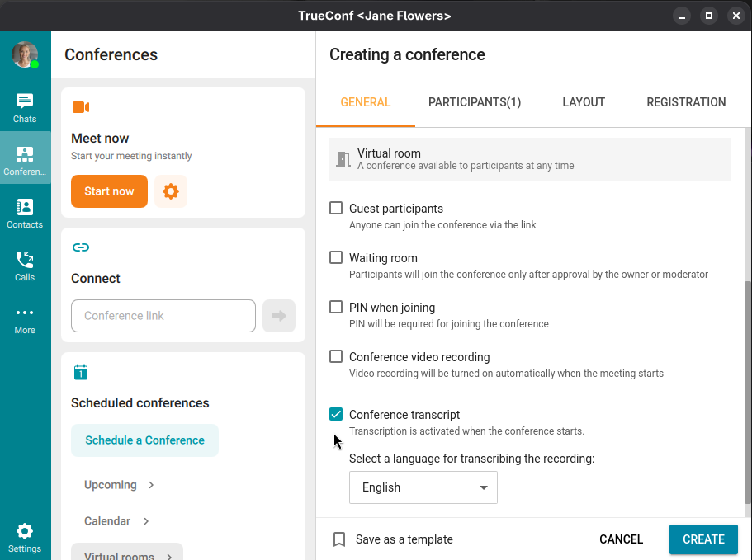752x560 pixels.
Task: Click the 'Conferences' panel heading
Action: pyautogui.click(x=111, y=54)
